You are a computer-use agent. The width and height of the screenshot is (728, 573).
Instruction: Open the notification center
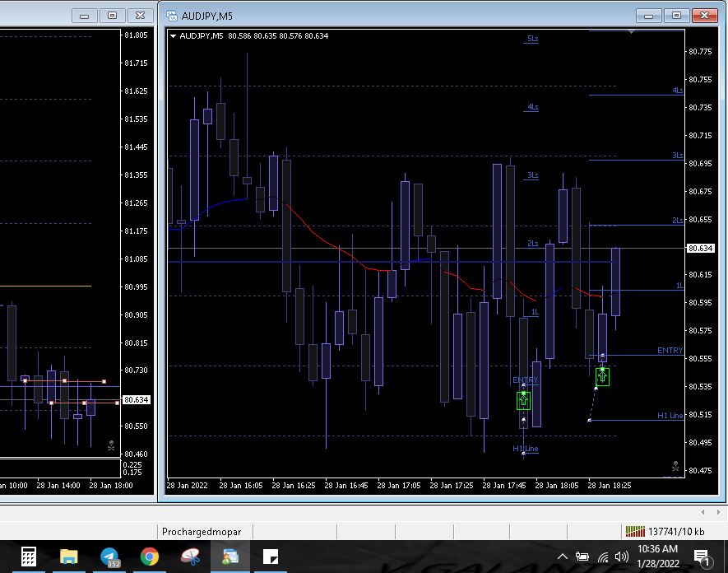702,557
